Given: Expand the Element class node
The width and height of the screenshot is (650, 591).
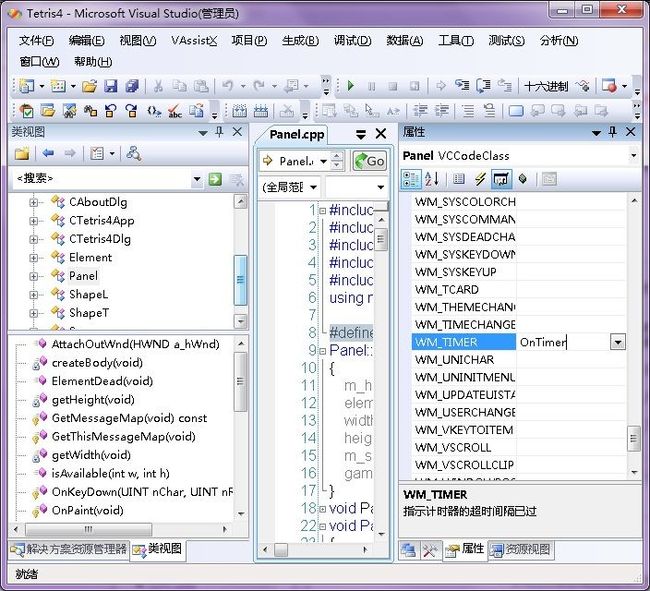Looking at the screenshot, I should coord(33,258).
